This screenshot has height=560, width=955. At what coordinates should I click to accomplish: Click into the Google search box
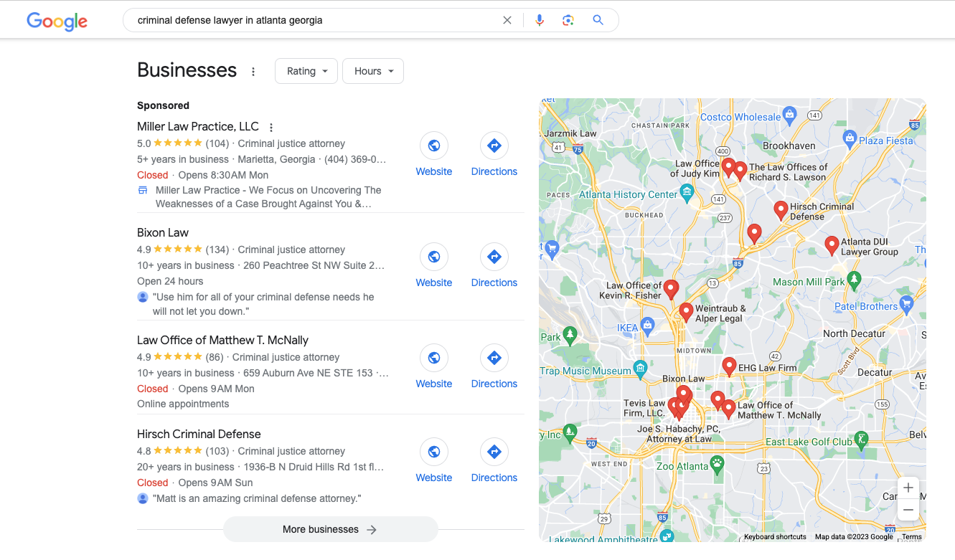pyautogui.click(x=316, y=20)
